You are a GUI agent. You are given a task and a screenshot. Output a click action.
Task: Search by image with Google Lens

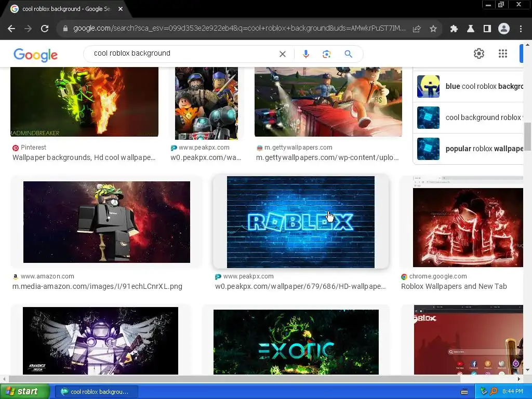[x=326, y=54]
